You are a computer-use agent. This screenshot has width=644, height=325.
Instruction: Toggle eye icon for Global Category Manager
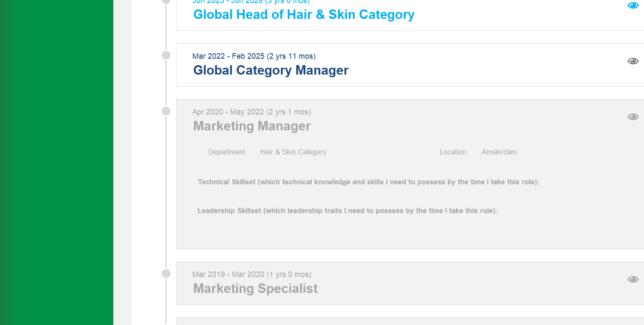(x=633, y=61)
